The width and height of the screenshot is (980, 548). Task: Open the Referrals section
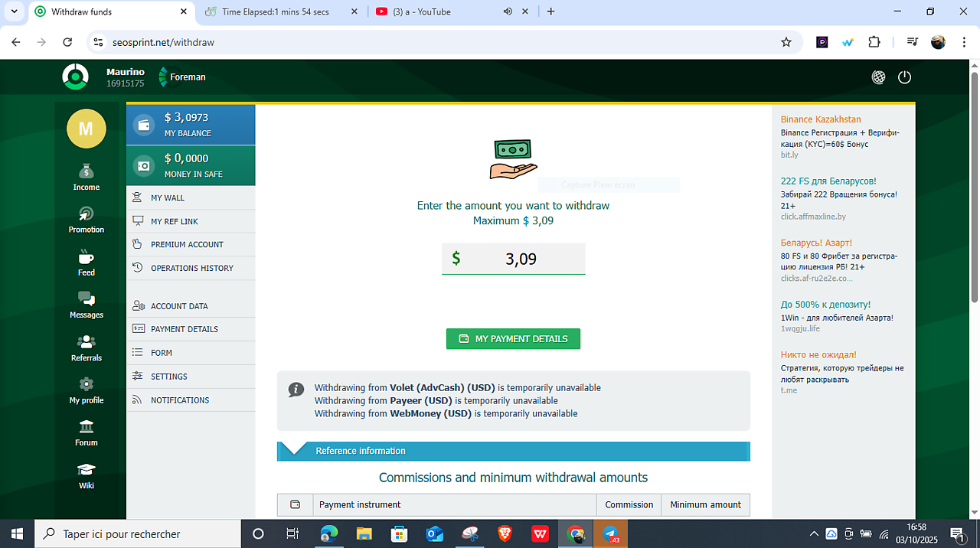86,347
